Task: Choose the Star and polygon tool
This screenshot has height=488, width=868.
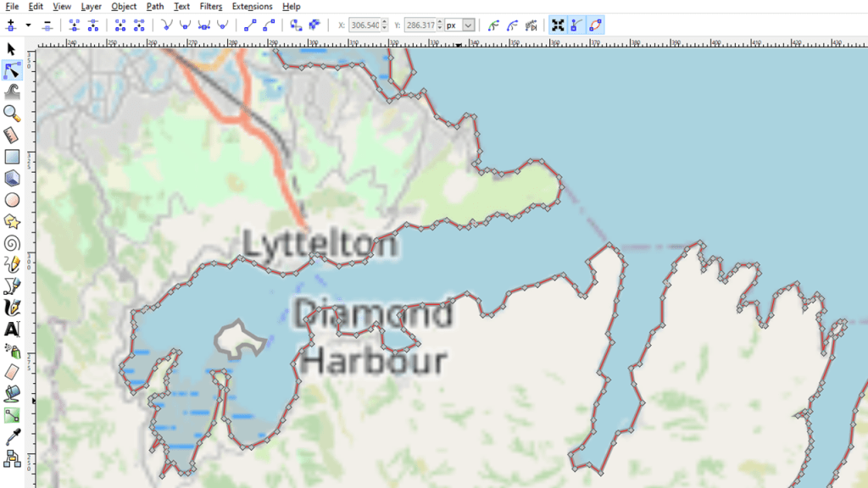Action: [x=12, y=221]
